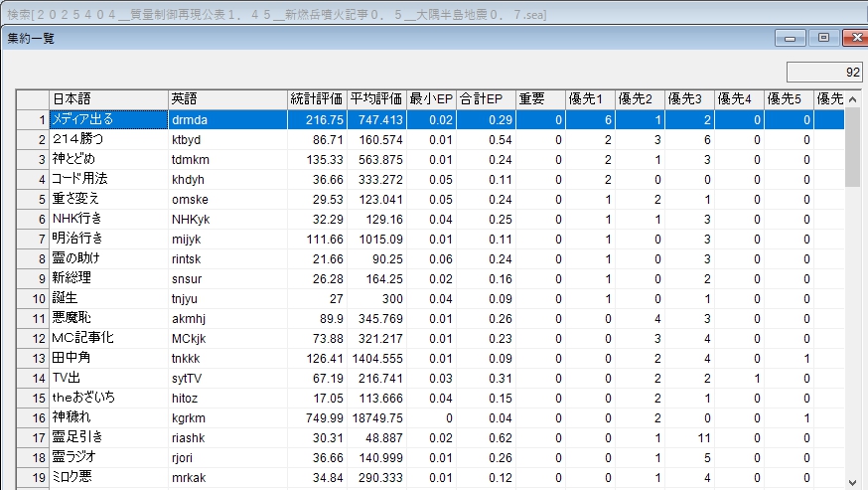Screen dimensions: 868x490
Task: Click the 最小EP column header
Action: pyautogui.click(x=431, y=99)
